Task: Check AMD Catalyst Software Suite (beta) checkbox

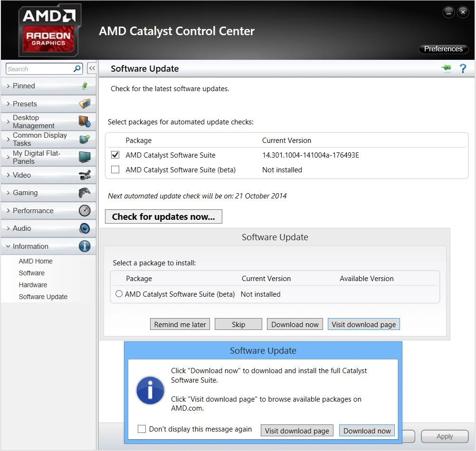Action: point(115,169)
